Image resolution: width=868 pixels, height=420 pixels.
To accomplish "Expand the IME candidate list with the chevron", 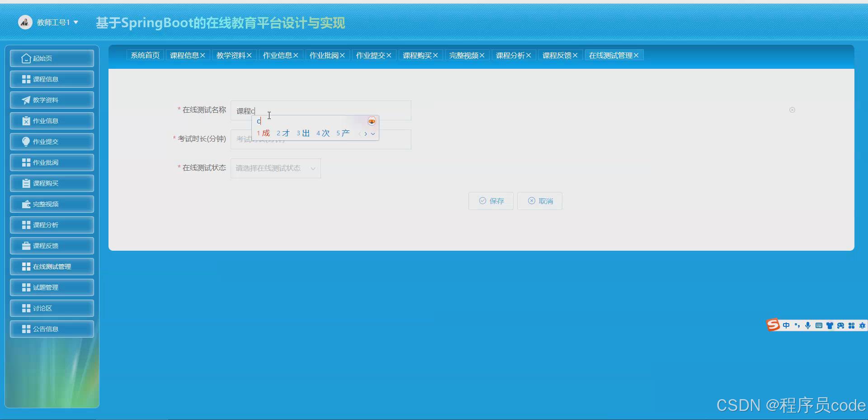I will pos(373,134).
